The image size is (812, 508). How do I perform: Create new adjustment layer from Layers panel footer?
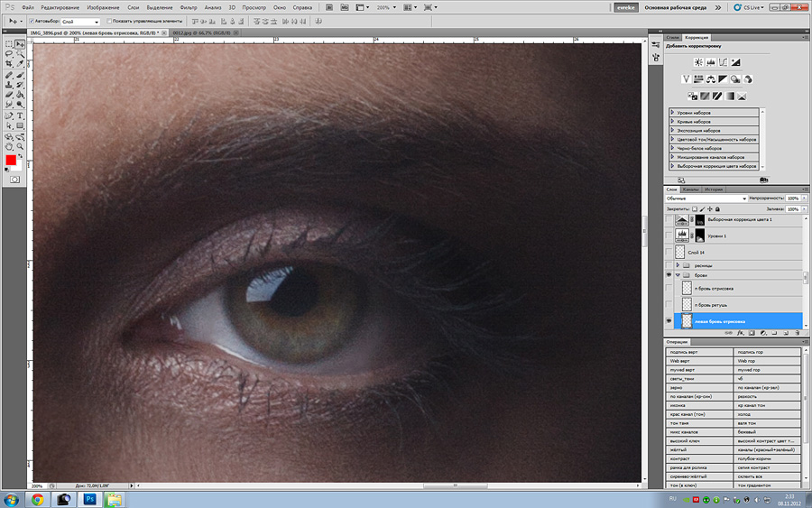point(763,333)
